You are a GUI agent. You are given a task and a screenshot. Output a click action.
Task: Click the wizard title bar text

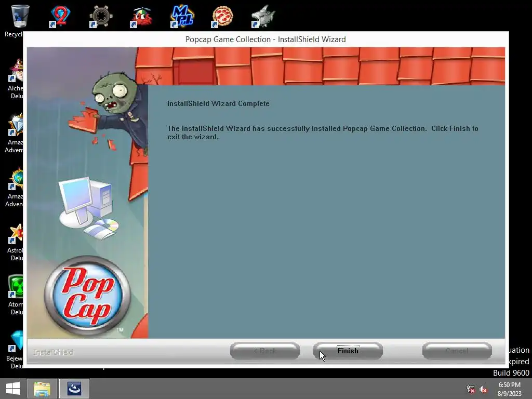coord(265,39)
